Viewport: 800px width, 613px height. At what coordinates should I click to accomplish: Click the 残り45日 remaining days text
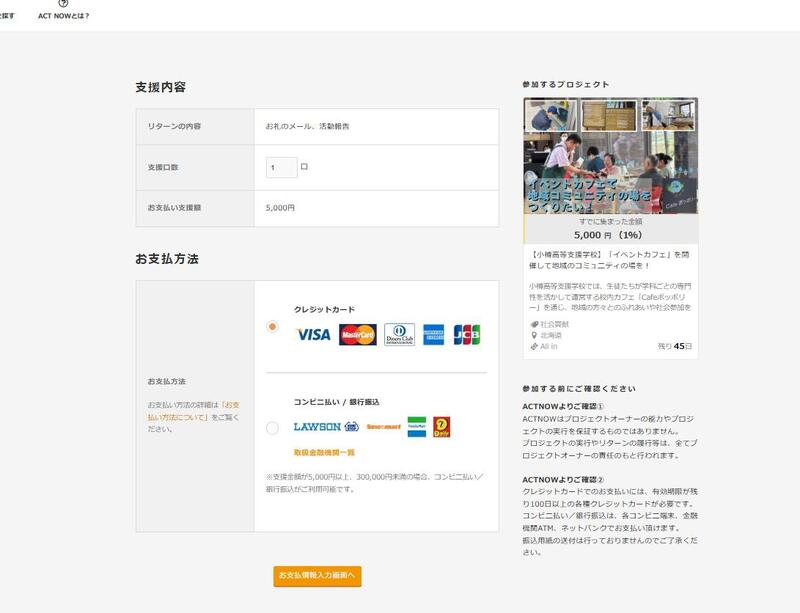coord(674,347)
